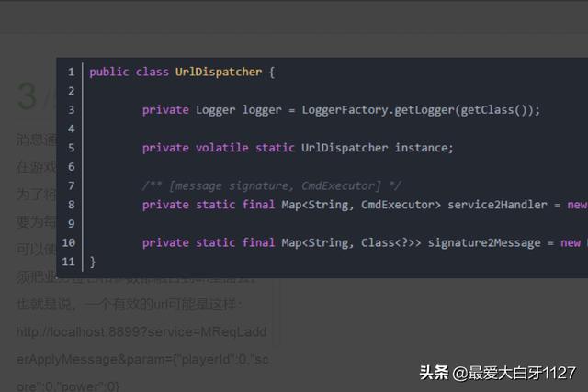Click line number 11 beside the closing brace
588x392 pixels.
[69, 262]
